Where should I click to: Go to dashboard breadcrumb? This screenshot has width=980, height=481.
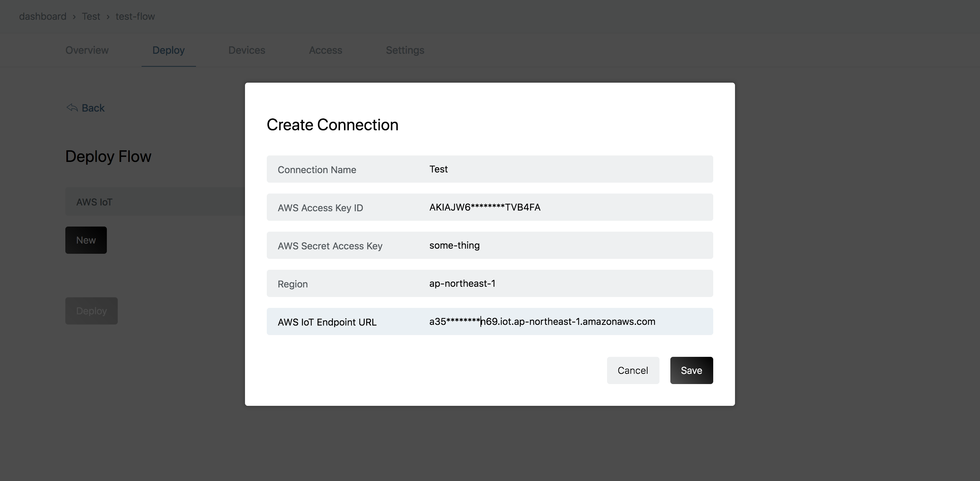coord(43,16)
